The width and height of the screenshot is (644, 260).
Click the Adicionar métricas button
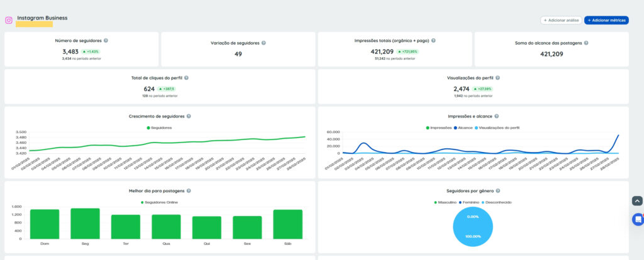606,20
